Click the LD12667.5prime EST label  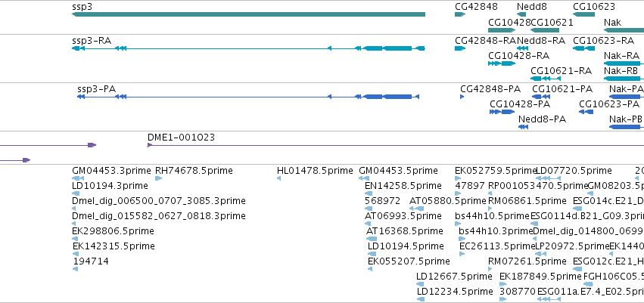click(454, 277)
